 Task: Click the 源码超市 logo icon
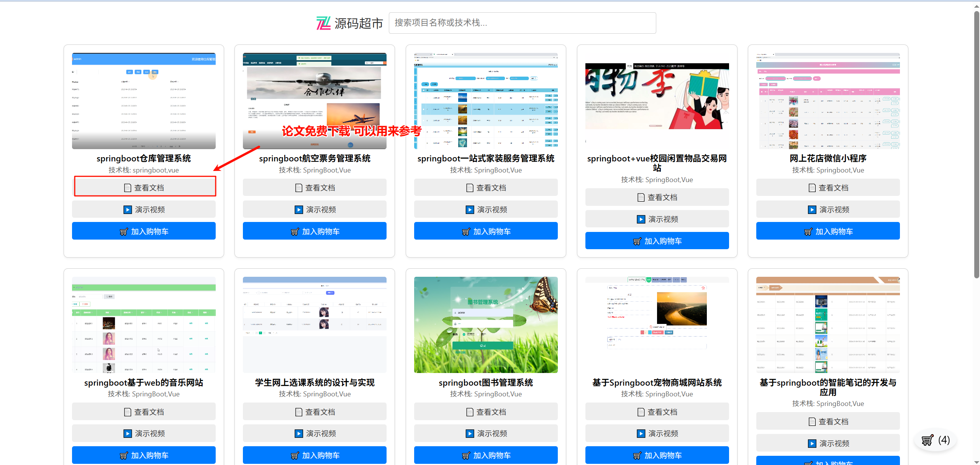323,23
